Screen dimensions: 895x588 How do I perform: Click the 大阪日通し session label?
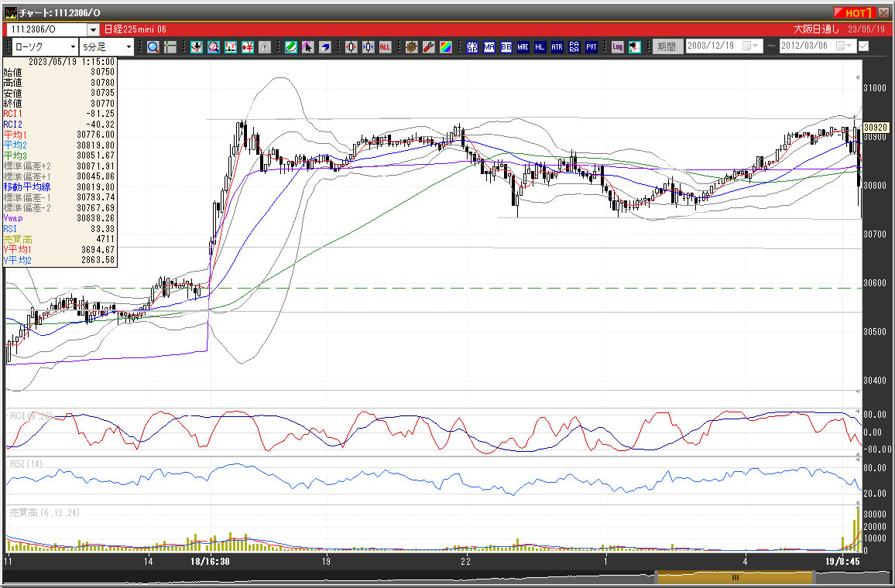click(x=816, y=29)
